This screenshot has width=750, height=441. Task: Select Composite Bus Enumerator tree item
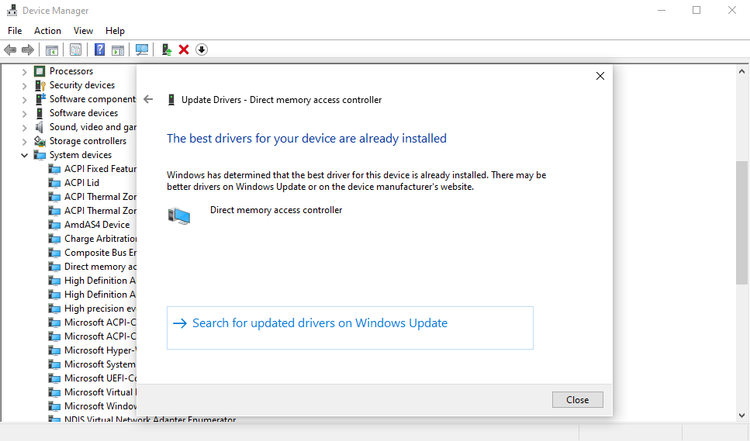tap(100, 253)
